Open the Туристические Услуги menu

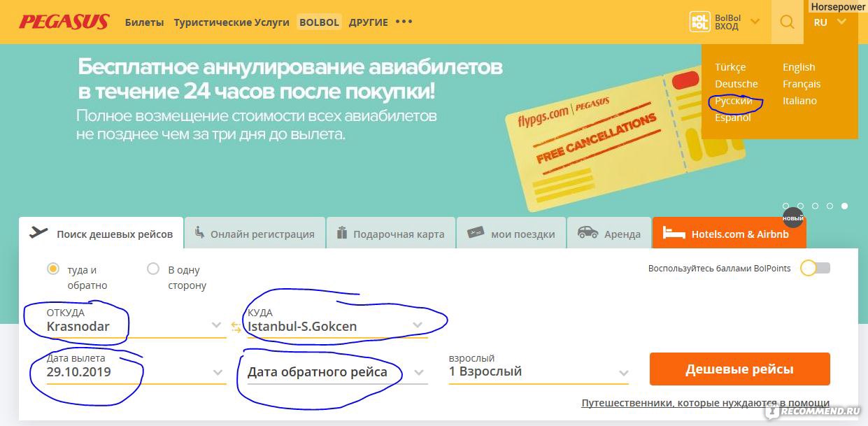point(232,22)
